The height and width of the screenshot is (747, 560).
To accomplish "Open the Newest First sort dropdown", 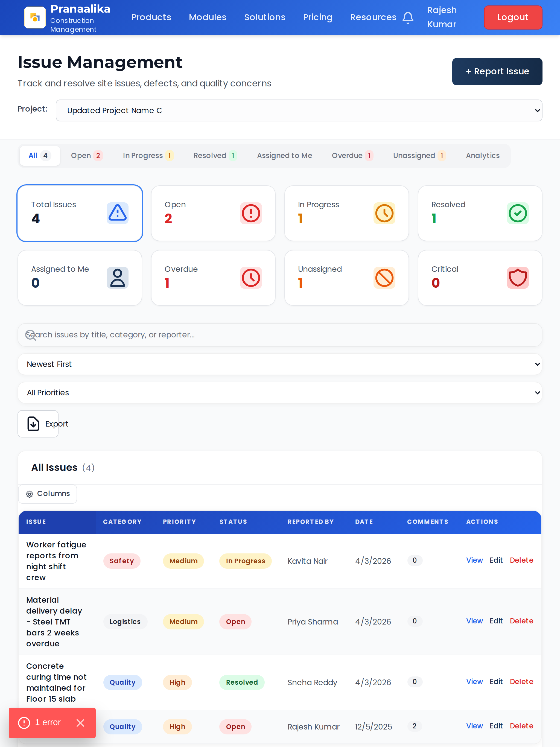I will tap(280, 364).
